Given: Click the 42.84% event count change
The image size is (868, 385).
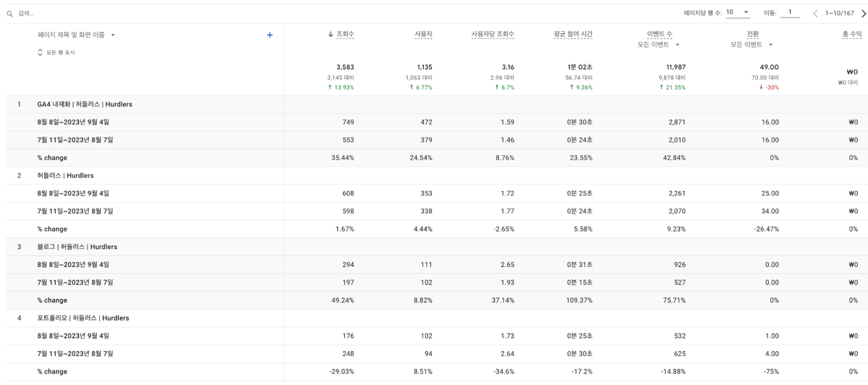Looking at the screenshot, I should click(674, 158).
